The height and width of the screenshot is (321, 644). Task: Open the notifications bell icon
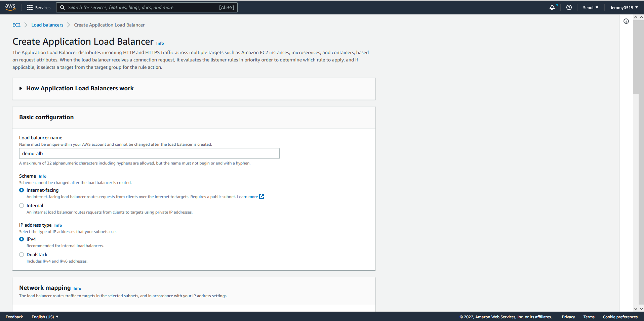552,7
